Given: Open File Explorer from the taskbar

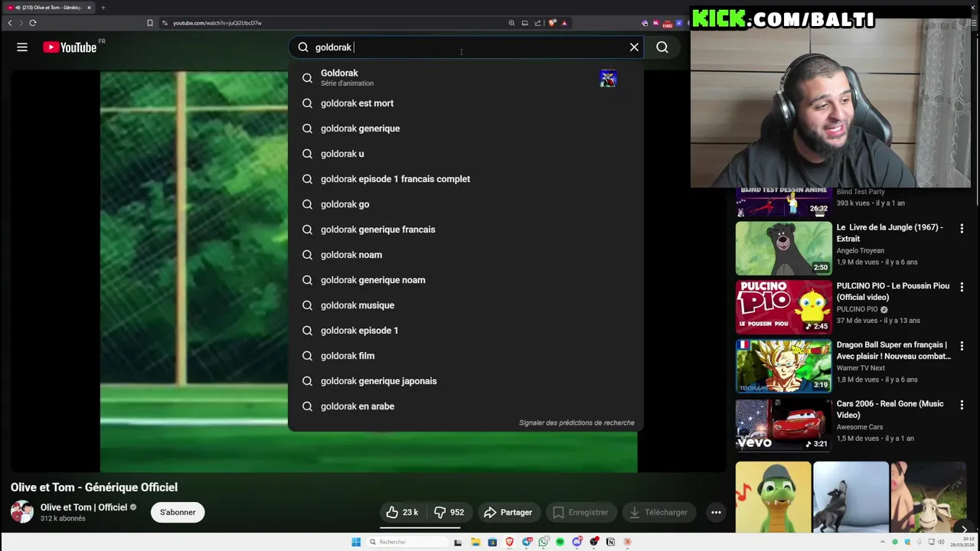Looking at the screenshot, I should point(475,542).
